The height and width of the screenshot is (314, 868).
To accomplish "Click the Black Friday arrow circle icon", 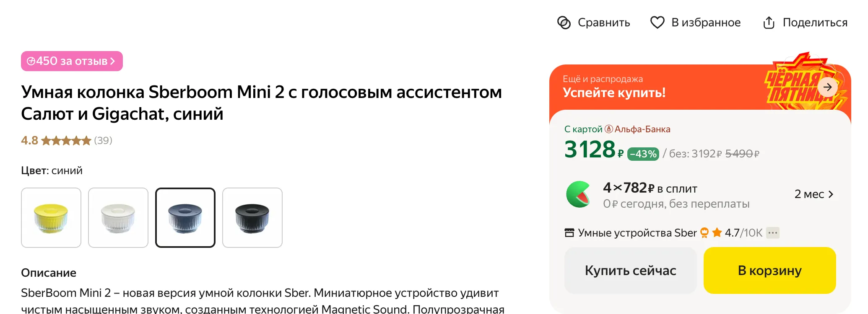I will (827, 87).
